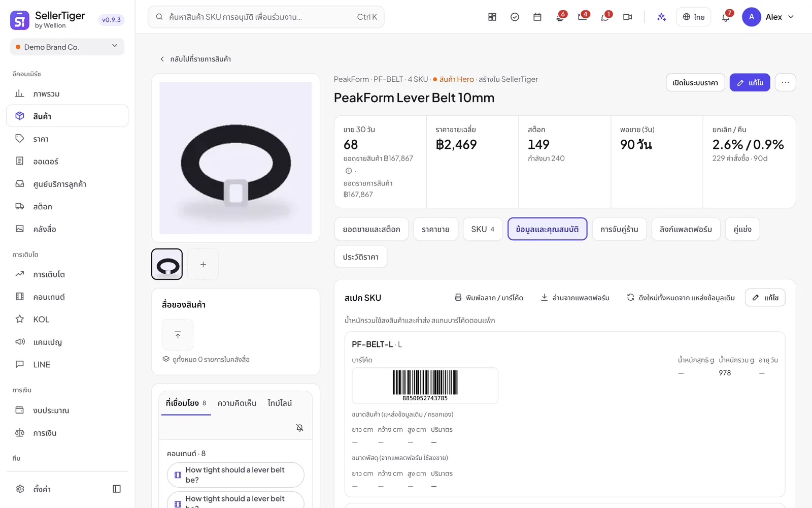812x508 pixels.
Task: Click the แก้ไข button in สเปก SKU
Action: coord(765,298)
